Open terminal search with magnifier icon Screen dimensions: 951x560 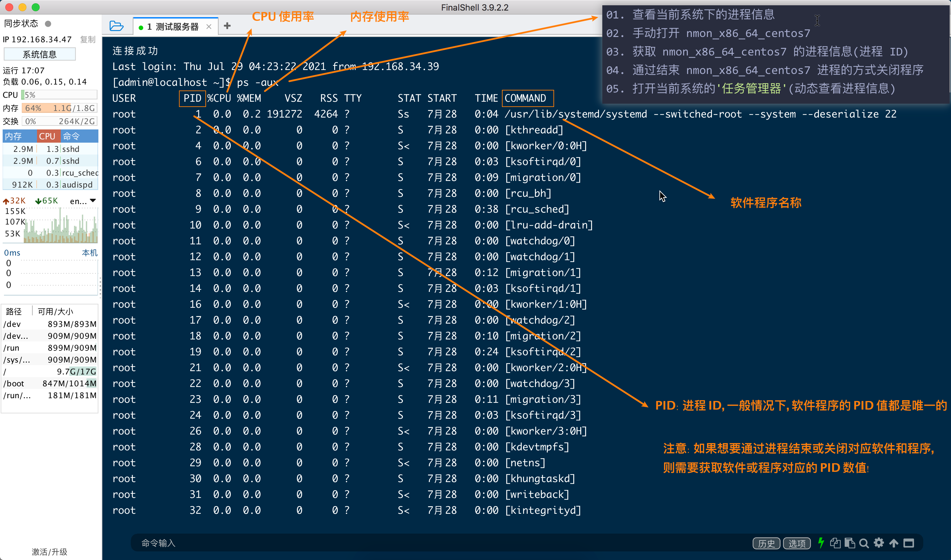click(x=863, y=543)
